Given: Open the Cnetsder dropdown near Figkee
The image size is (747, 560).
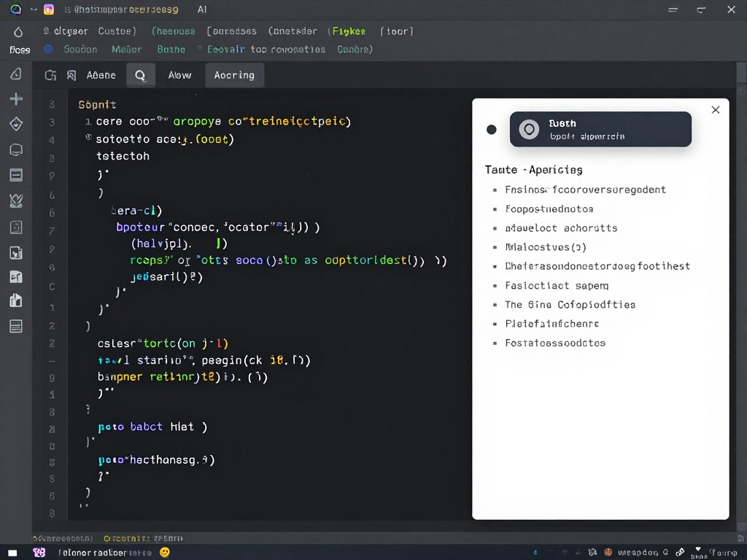Looking at the screenshot, I should [x=293, y=31].
